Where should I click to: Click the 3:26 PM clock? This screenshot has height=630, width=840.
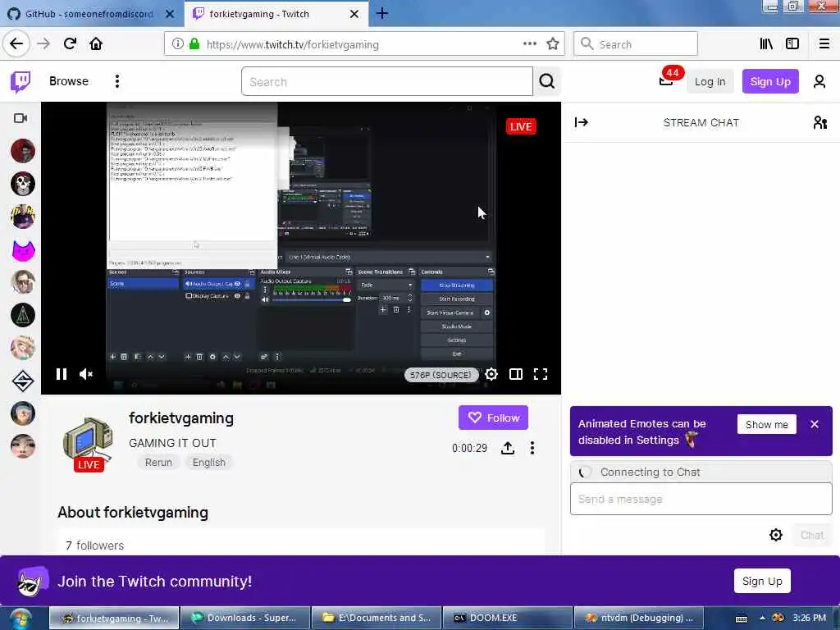(809, 618)
